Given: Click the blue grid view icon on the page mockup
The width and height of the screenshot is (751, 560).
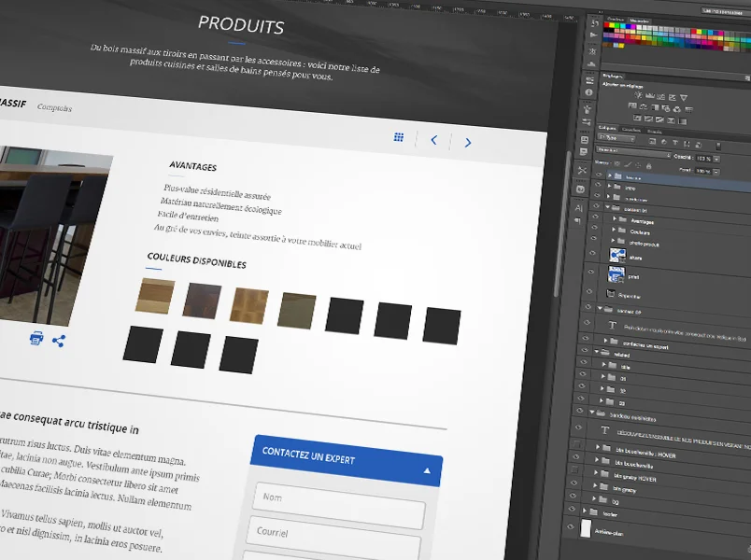Looking at the screenshot, I should pyautogui.click(x=399, y=137).
